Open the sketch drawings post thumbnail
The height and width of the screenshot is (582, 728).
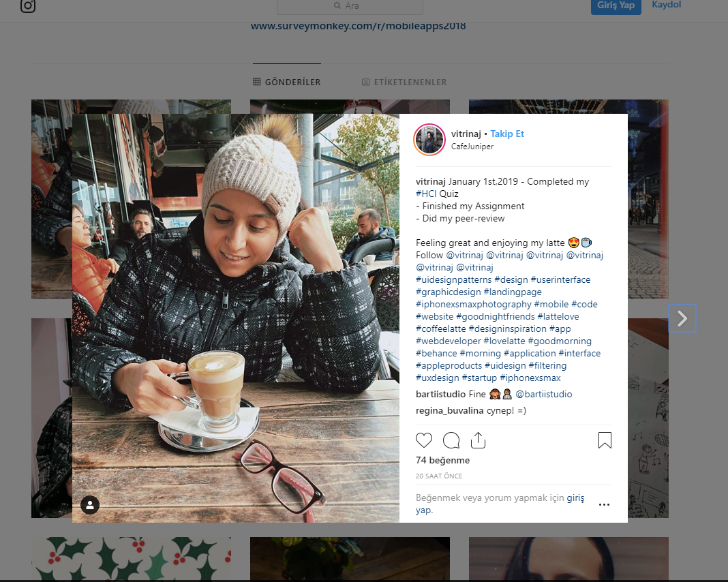[x=648, y=418]
